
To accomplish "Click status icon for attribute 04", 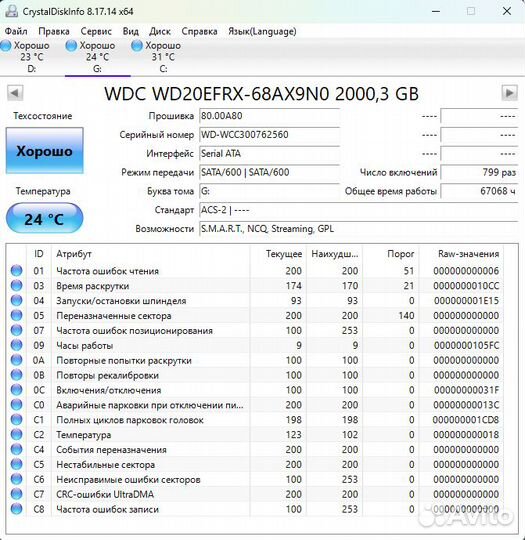I will pos(16,300).
